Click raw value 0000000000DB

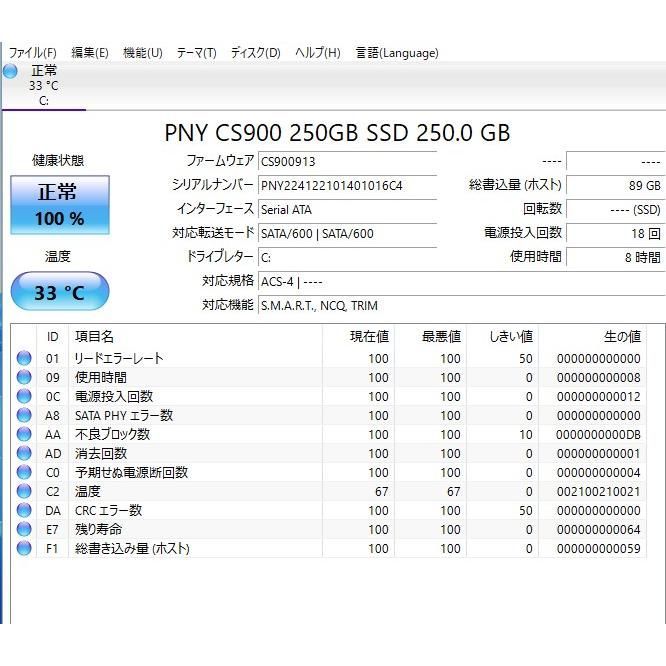click(598, 435)
